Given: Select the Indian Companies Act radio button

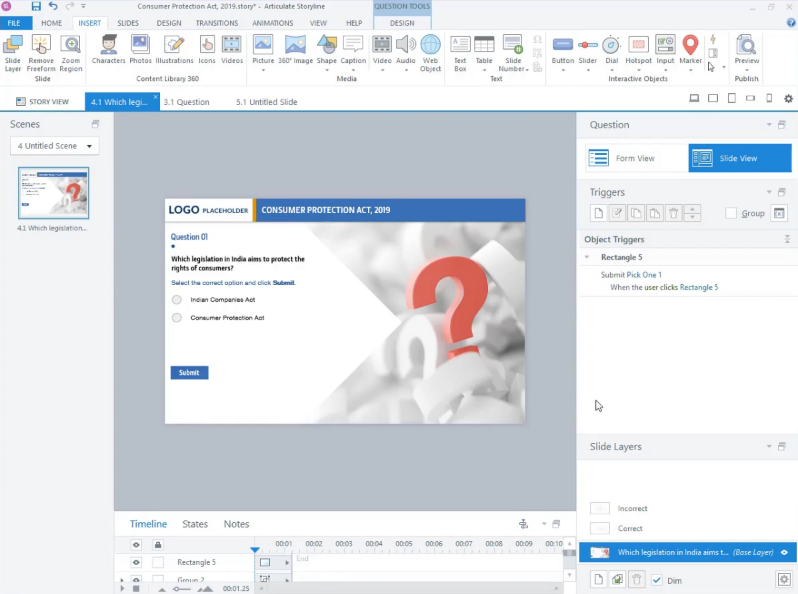Looking at the screenshot, I should point(177,300).
